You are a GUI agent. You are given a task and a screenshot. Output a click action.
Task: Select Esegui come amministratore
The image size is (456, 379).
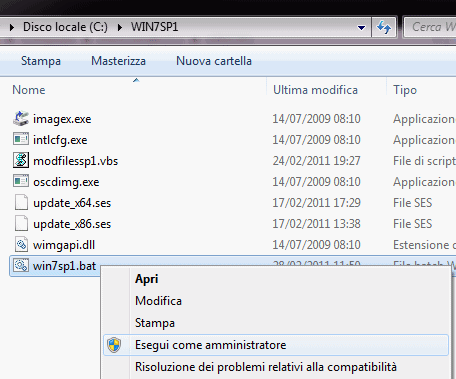click(276, 345)
